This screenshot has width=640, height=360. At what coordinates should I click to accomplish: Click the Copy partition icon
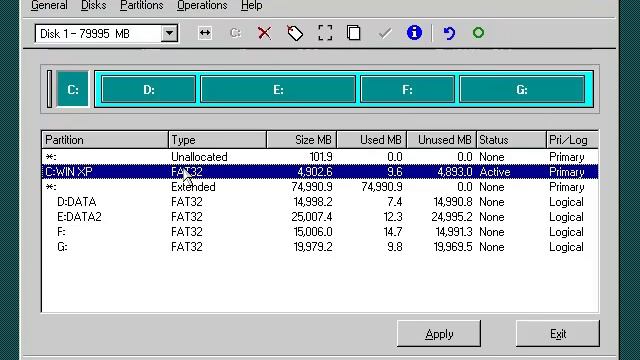[x=353, y=33]
